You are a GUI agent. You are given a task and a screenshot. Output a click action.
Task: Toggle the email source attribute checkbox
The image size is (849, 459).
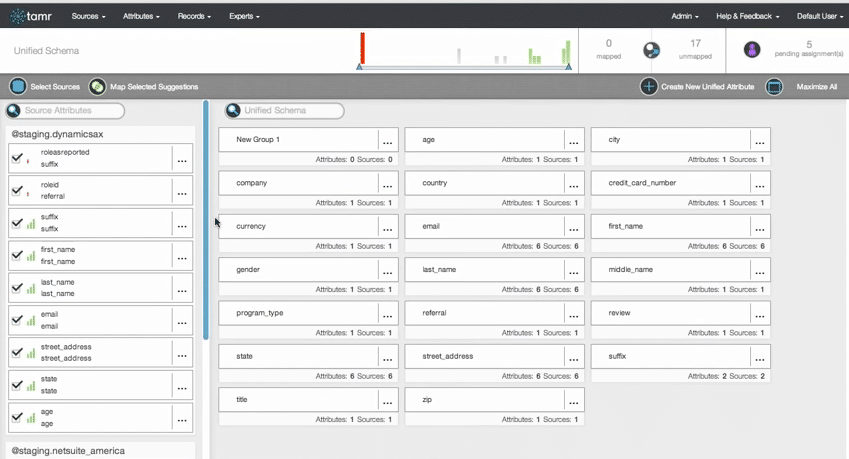coord(17,321)
